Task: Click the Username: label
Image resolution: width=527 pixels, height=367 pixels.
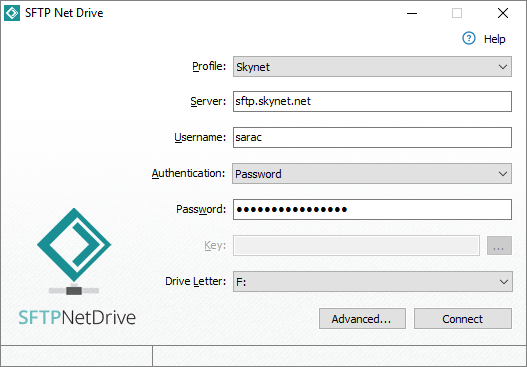Action: pyautogui.click(x=200, y=137)
